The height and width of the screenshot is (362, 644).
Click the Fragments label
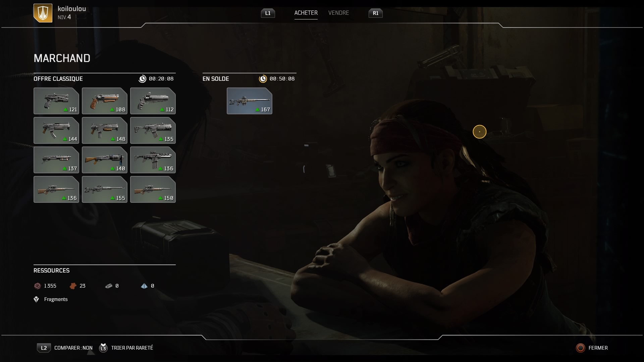pyautogui.click(x=56, y=299)
